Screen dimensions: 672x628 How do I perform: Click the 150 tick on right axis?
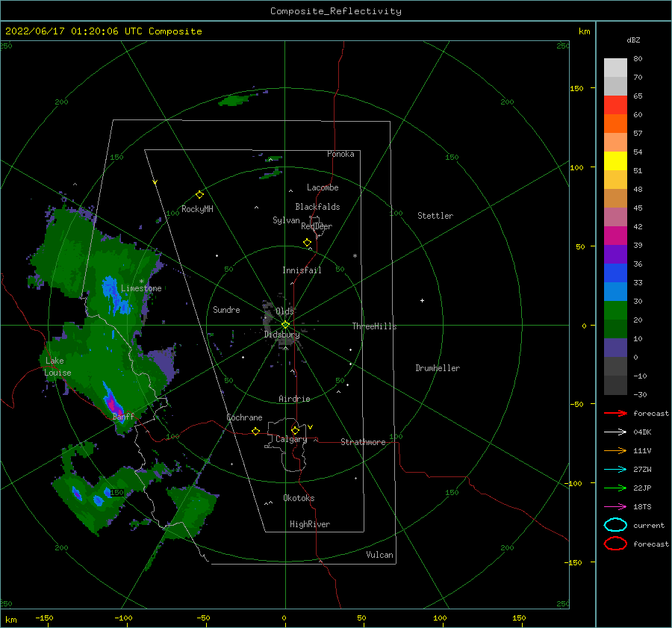tap(576, 88)
